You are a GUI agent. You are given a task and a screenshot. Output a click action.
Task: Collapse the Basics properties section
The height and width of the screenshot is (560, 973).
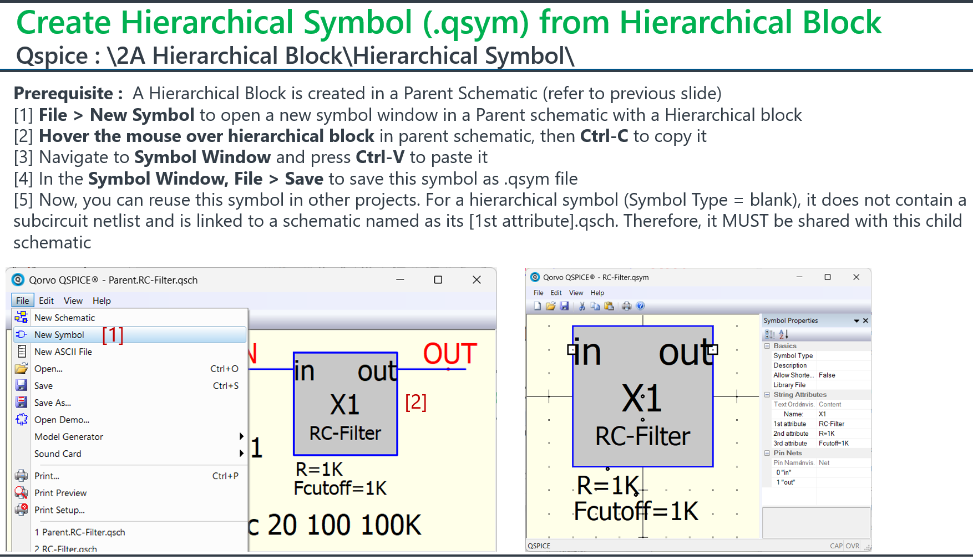[x=767, y=346]
